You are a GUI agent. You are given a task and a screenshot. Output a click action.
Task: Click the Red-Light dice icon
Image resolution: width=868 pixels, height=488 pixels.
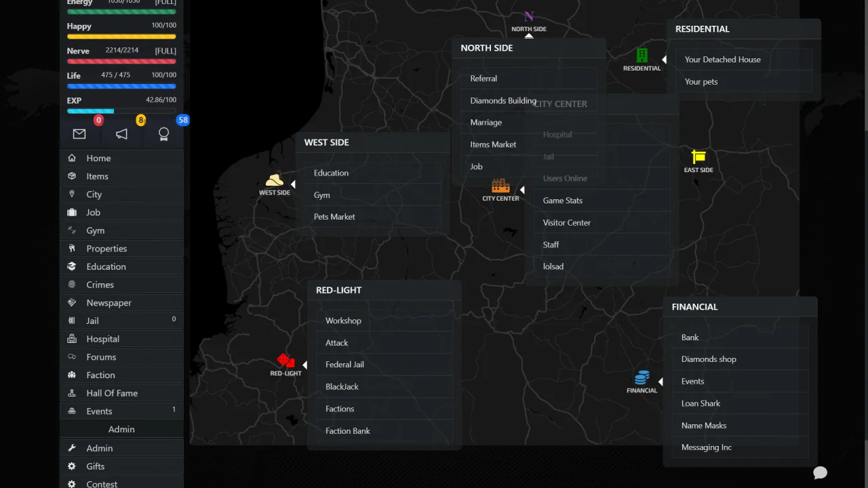pos(285,361)
